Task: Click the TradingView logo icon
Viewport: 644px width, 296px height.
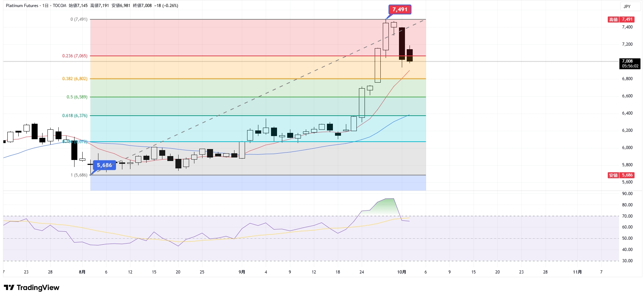Action: (9, 288)
